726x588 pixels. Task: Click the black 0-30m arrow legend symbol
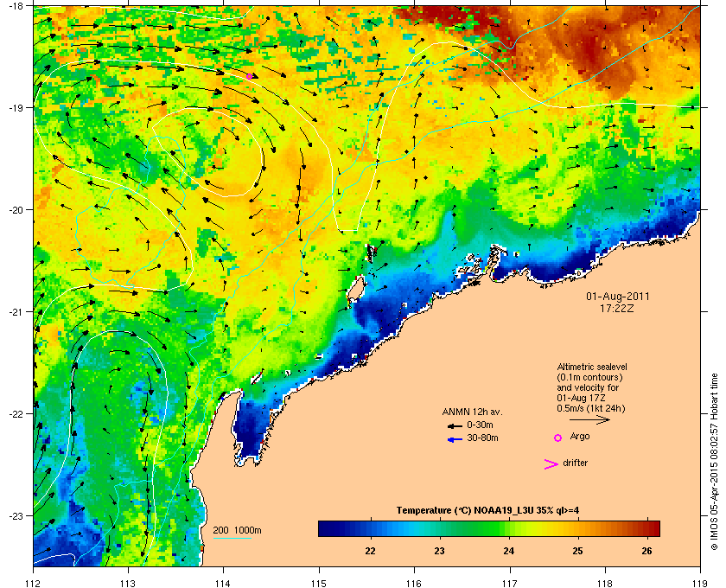click(x=455, y=425)
